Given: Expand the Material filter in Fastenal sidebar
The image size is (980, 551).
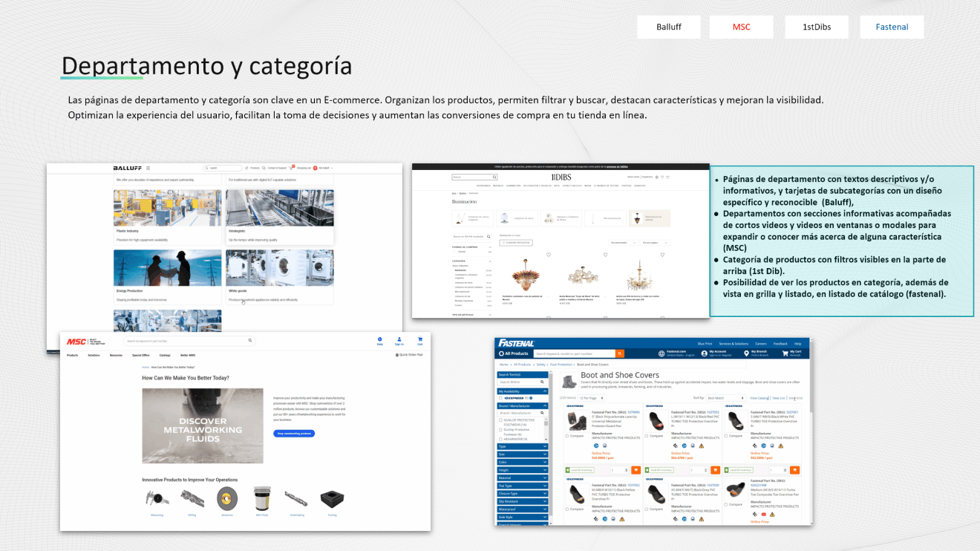Looking at the screenshot, I should (523, 478).
